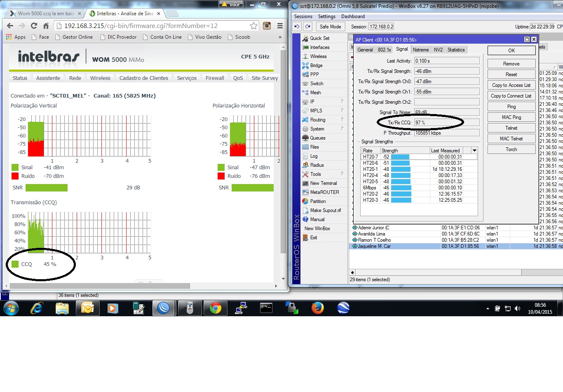Screen dimensions: 563x392
Task: Open Signal Strengths table column dropdown
Action: pos(474,151)
